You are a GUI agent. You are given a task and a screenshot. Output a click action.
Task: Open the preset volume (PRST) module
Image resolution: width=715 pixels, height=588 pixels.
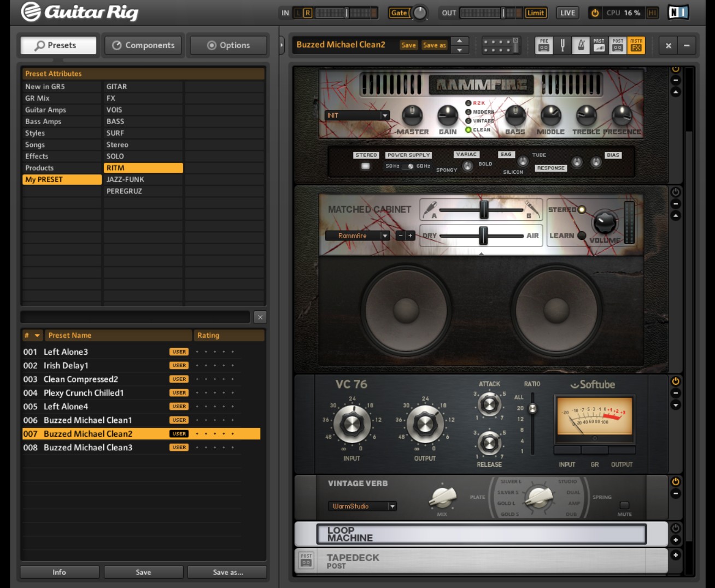click(599, 45)
